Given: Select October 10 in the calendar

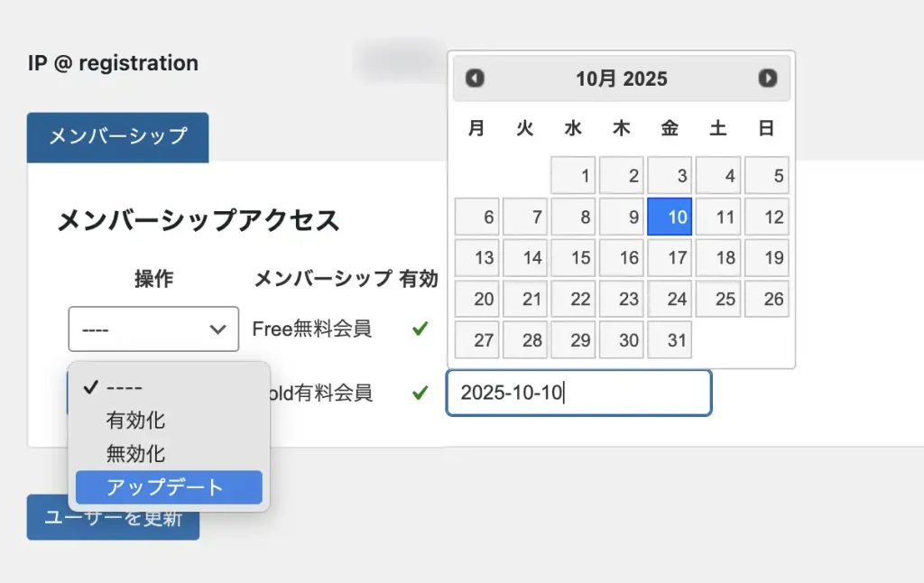Looking at the screenshot, I should coord(670,217).
